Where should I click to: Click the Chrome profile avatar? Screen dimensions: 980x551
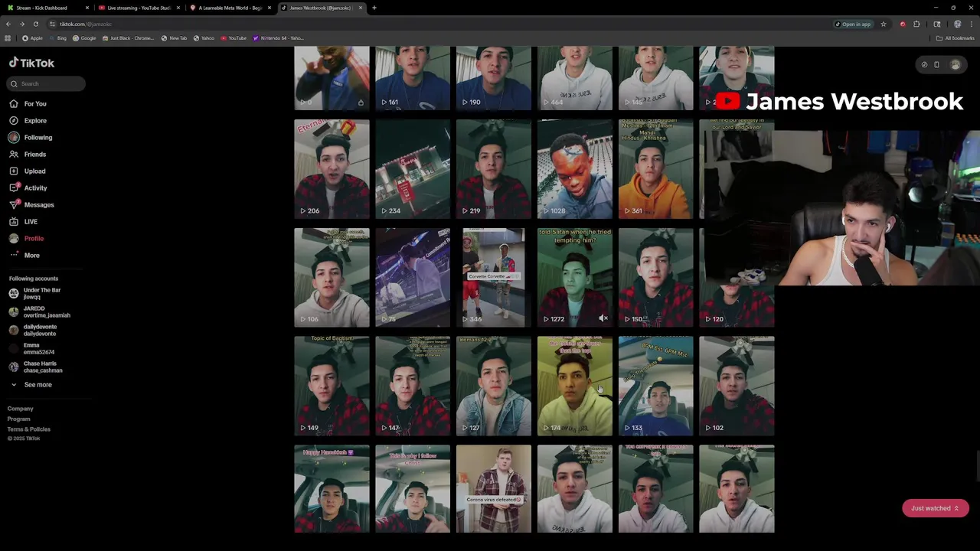coord(957,24)
